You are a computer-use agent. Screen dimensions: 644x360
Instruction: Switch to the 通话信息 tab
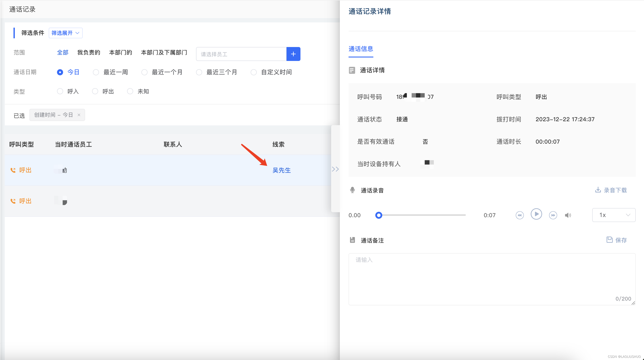(x=361, y=49)
